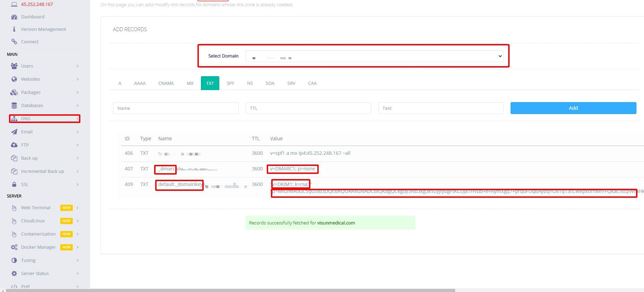The height and width of the screenshot is (292, 644).
Task: Switch to the SPF records tab
Action: click(230, 83)
